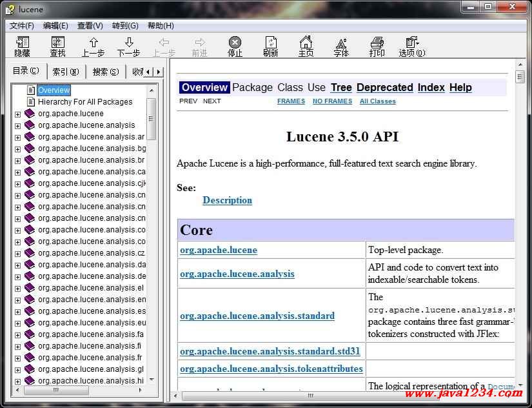The height and width of the screenshot is (408, 532).
Task: Open the Help link in the navigation bar
Action: (460, 87)
